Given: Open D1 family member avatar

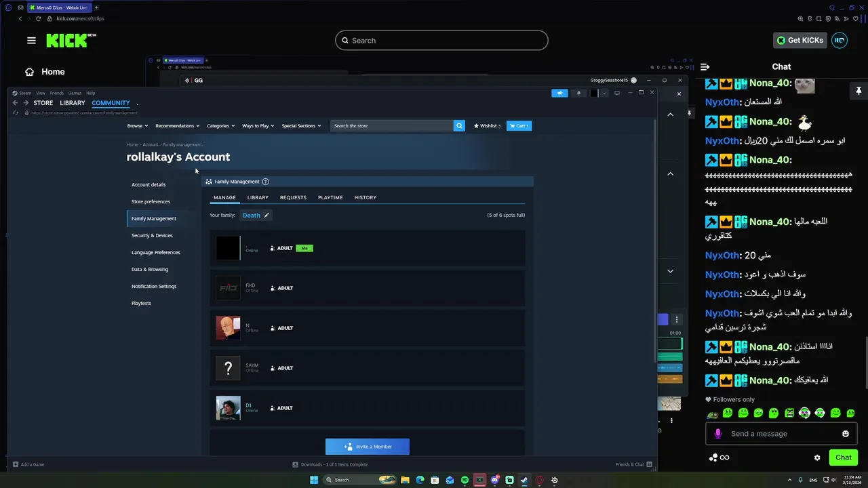Looking at the screenshot, I should (228, 408).
